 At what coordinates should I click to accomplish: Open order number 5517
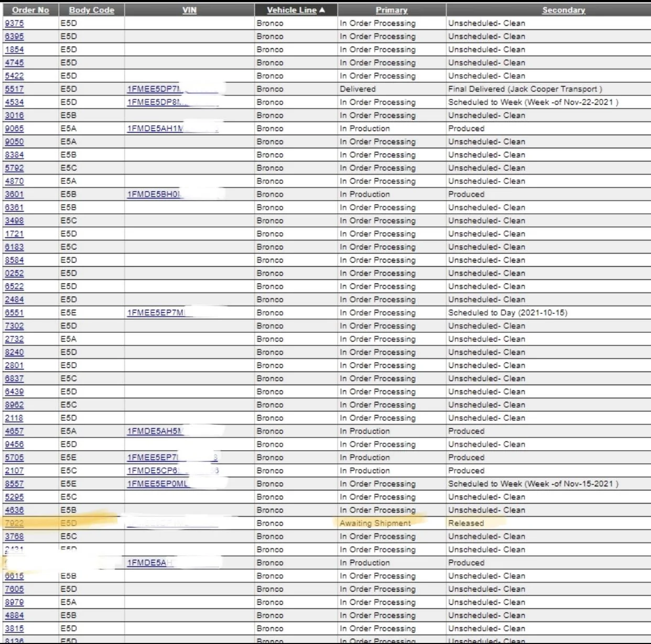tap(14, 89)
